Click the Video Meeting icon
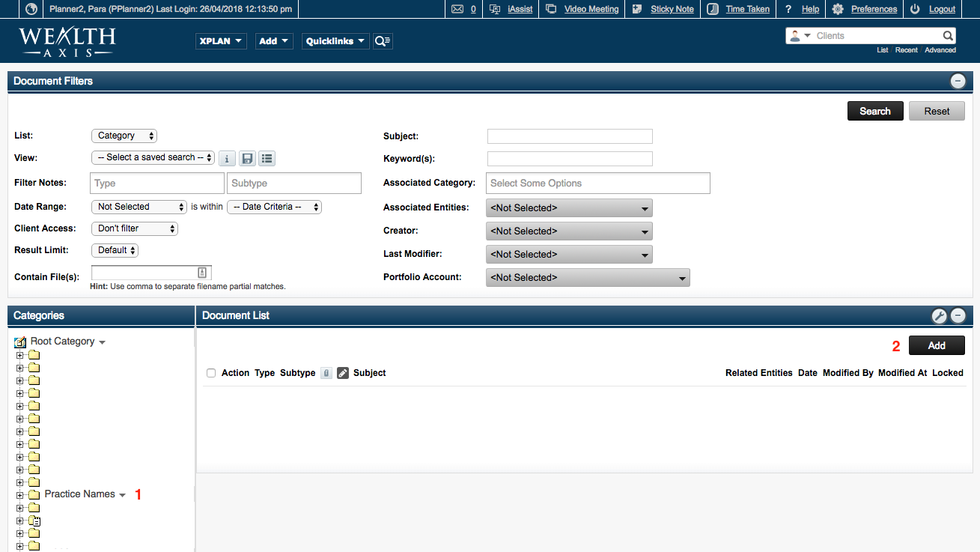980x552 pixels. [551, 9]
